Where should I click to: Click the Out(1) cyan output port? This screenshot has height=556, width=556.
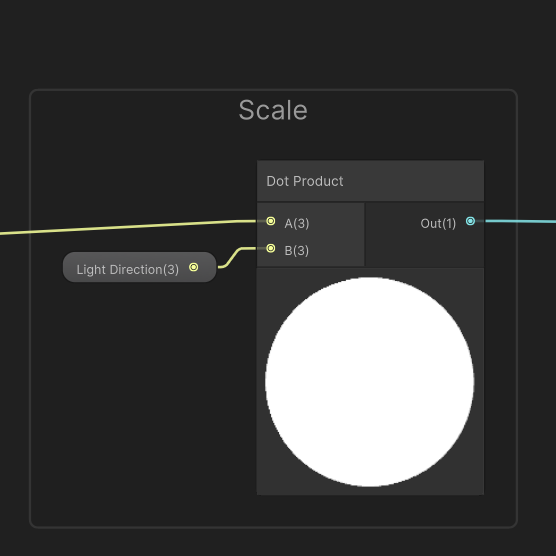click(470, 221)
